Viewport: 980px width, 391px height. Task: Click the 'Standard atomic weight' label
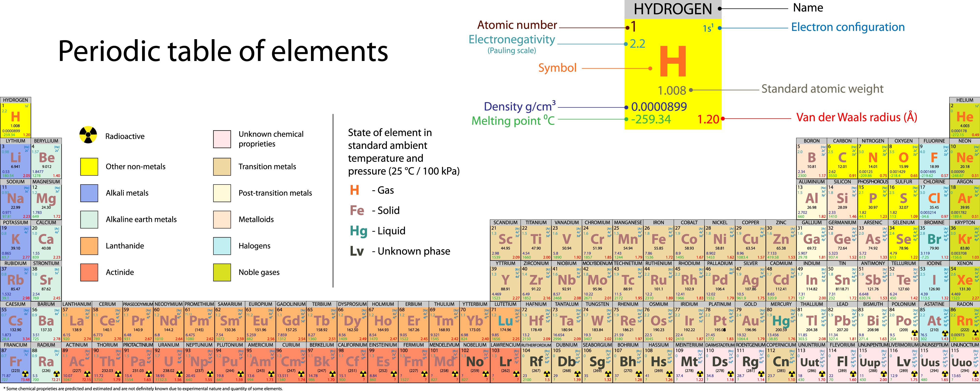tap(822, 89)
